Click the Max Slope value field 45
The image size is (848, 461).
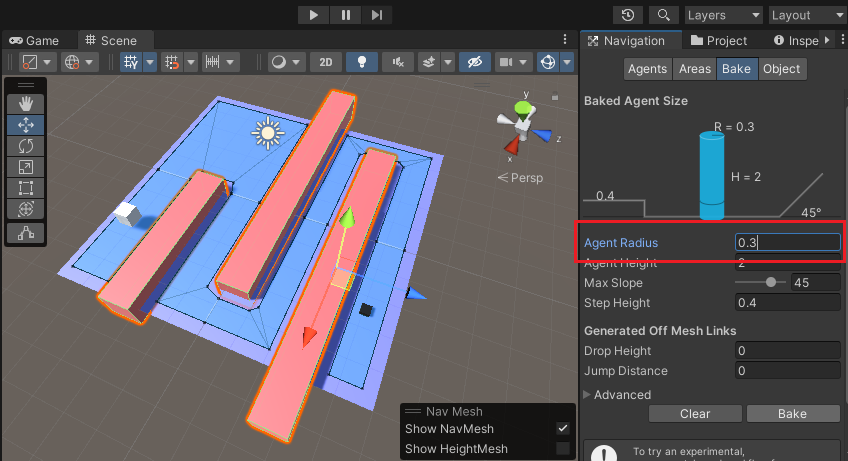click(816, 282)
